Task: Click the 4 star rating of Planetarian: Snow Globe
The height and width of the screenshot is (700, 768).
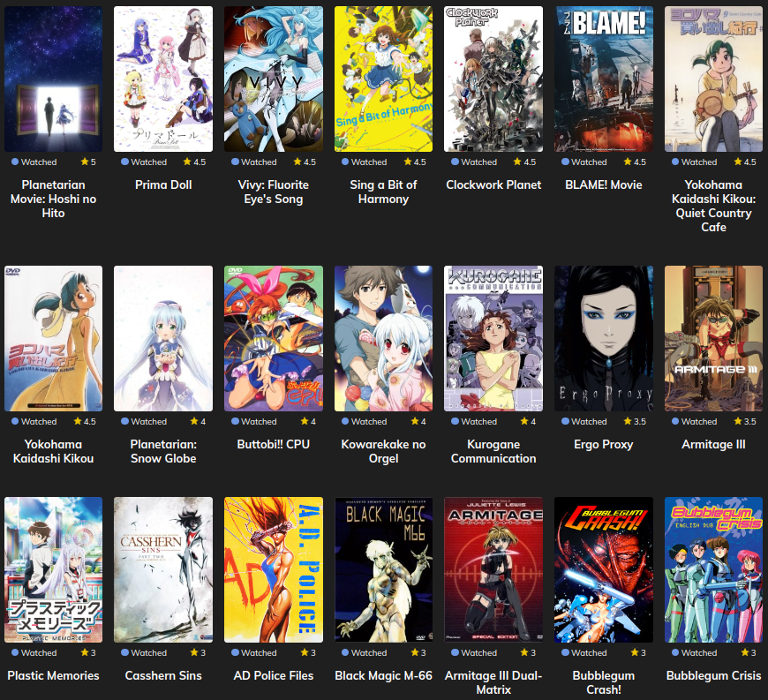Action: pos(199,421)
